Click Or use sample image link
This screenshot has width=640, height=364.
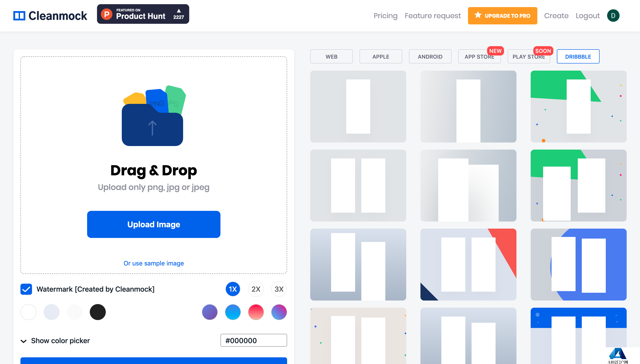pos(154,263)
